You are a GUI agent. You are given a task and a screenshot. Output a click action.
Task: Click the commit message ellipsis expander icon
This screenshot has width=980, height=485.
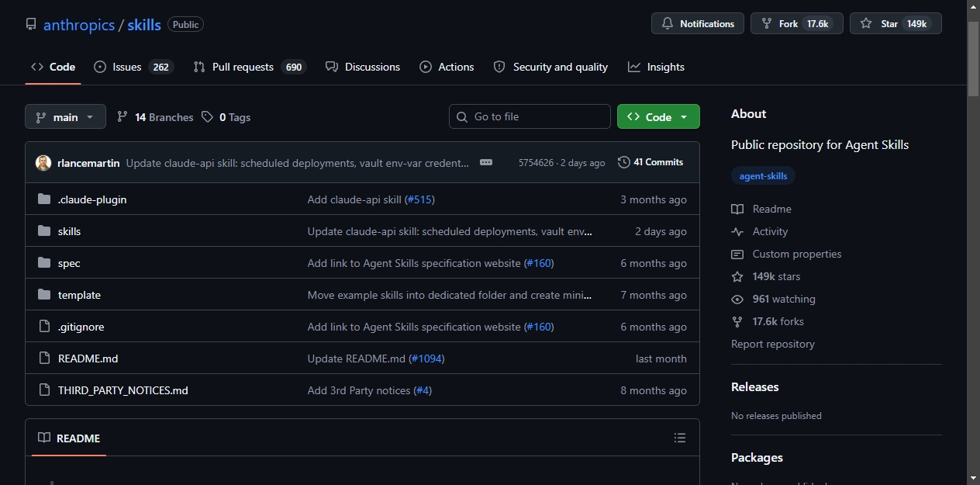(486, 162)
